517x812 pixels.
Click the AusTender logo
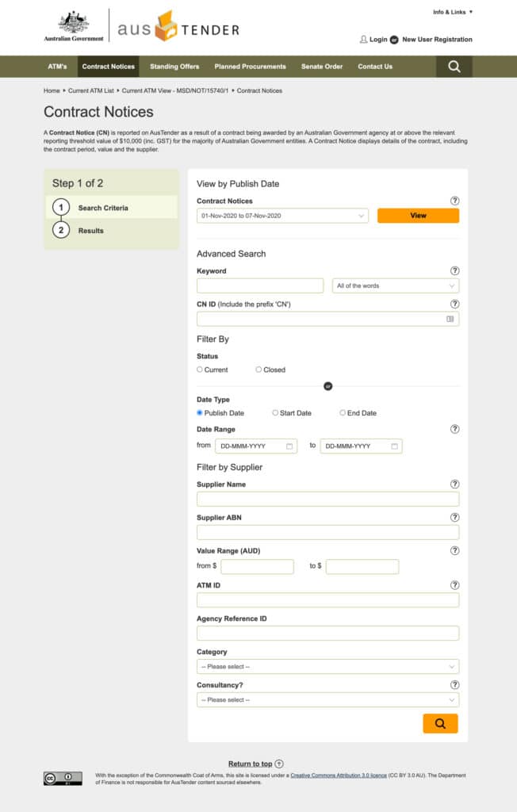click(178, 28)
